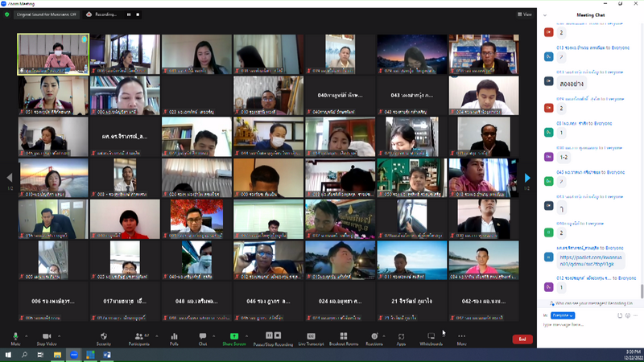Go to previous page of video gallery
The width and height of the screenshot is (644, 362).
10,178
